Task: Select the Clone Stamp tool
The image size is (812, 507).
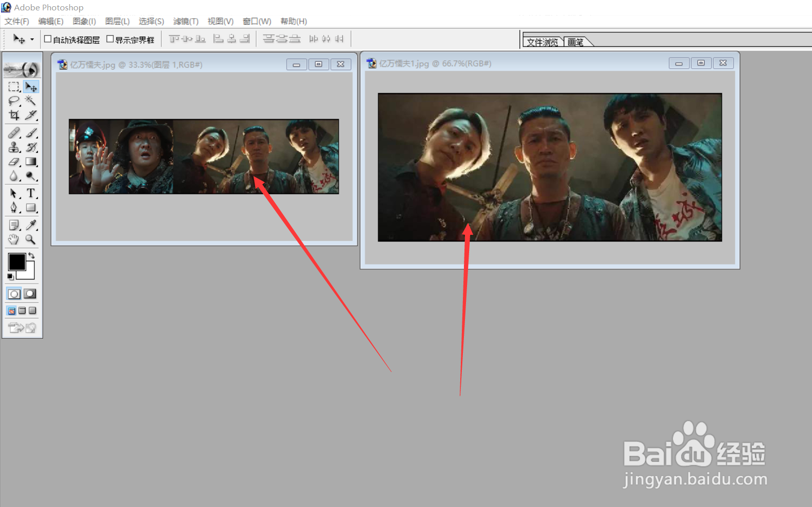Action: pyautogui.click(x=14, y=148)
